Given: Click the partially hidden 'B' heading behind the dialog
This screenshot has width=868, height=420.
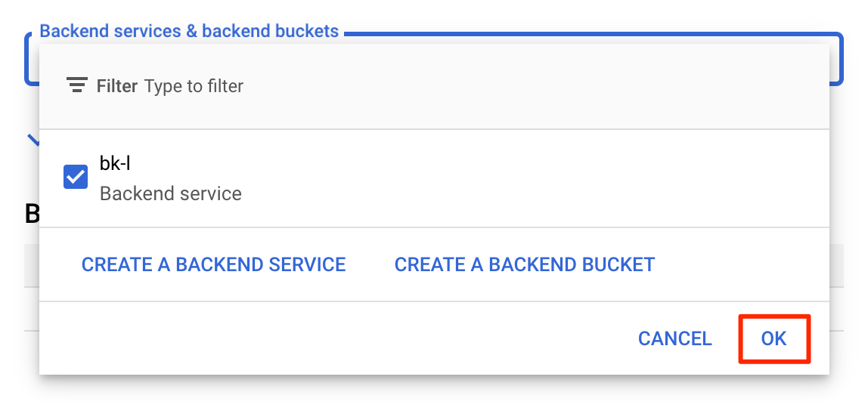Looking at the screenshot, I should click(32, 215).
